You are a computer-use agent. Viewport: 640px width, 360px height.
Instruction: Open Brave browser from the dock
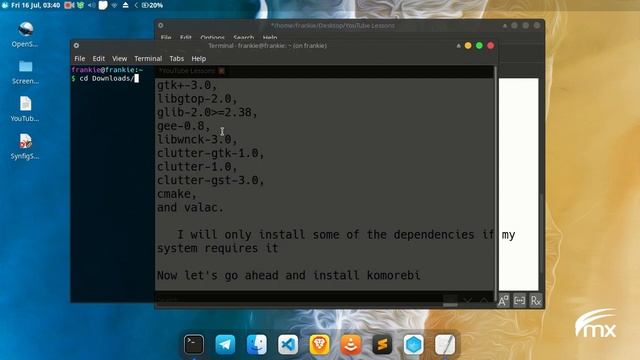coord(319,344)
